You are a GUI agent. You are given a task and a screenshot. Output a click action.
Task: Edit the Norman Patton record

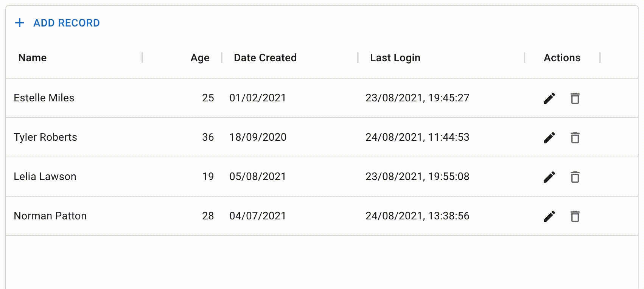click(x=549, y=216)
